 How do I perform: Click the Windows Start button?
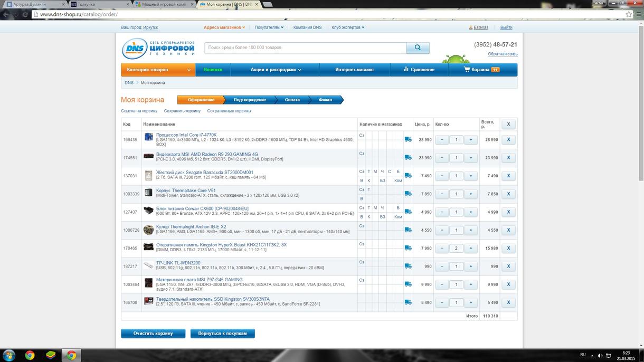[9, 355]
